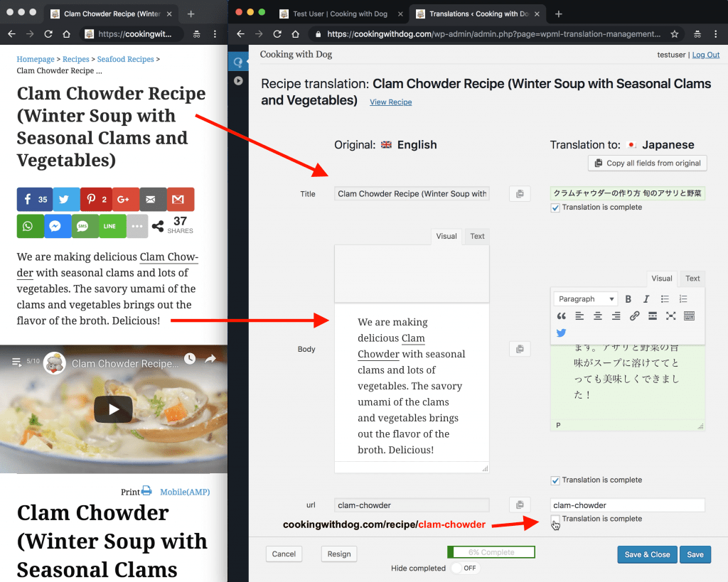
Task: Toggle the editor toolbar with keyboard icon
Action: [689, 316]
